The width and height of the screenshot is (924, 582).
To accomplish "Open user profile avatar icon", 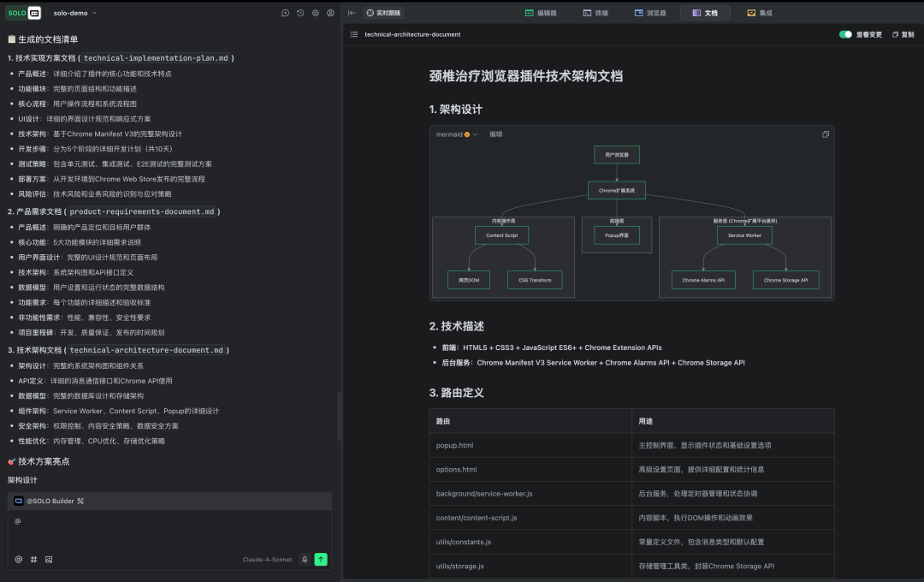I will click(x=330, y=13).
